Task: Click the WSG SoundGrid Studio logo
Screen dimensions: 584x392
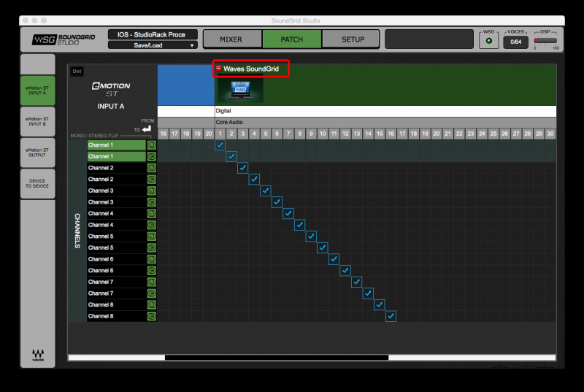Action: (x=64, y=39)
